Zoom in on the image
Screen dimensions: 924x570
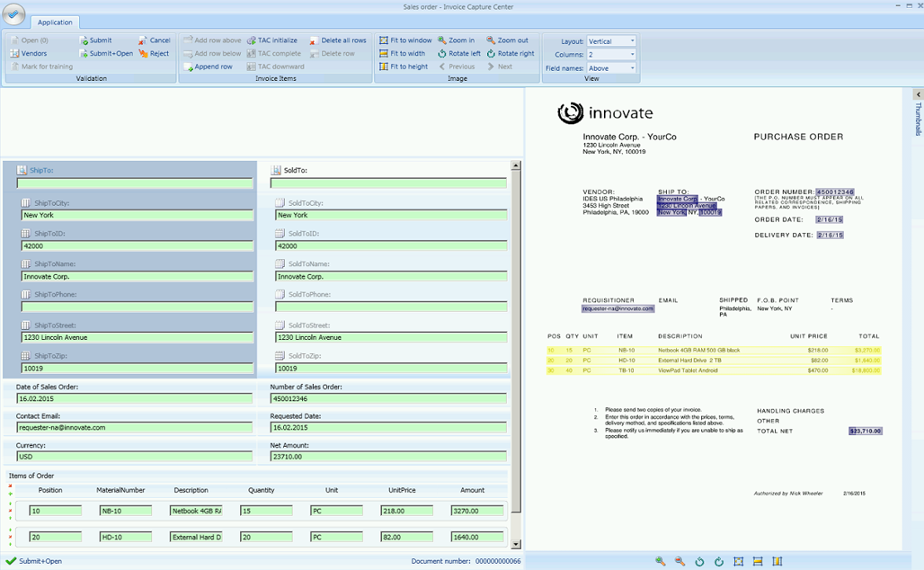pos(456,40)
